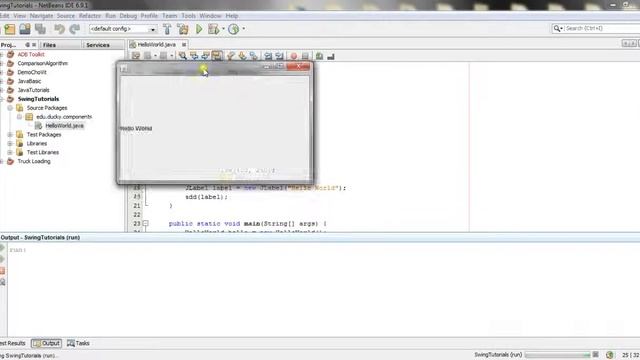
Task: Click Next Bookmark editor icon
Action: (x=242, y=56)
